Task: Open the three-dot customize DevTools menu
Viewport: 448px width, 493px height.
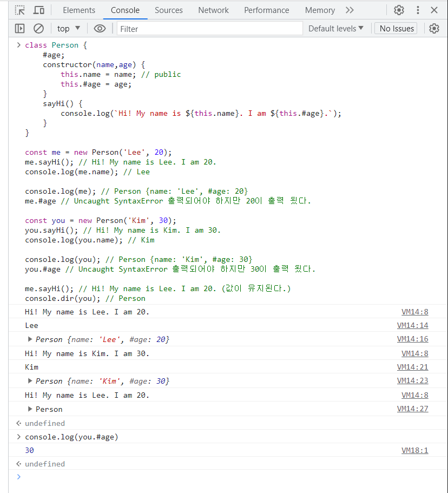Action: [x=418, y=10]
